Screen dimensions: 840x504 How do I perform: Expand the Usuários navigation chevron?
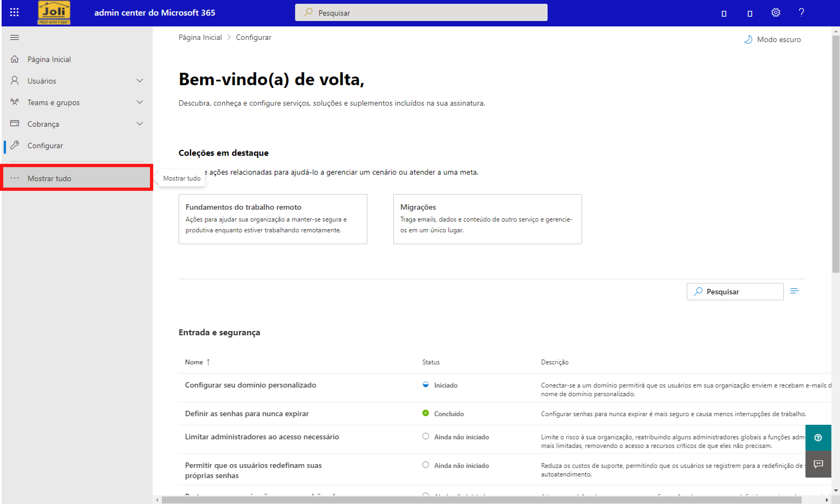pyautogui.click(x=139, y=81)
